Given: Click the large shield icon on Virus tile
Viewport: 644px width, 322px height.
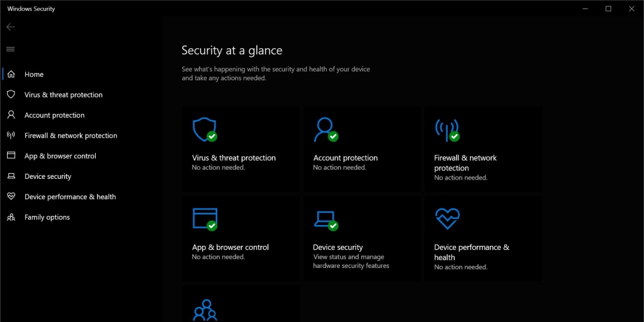Looking at the screenshot, I should 204,129.
